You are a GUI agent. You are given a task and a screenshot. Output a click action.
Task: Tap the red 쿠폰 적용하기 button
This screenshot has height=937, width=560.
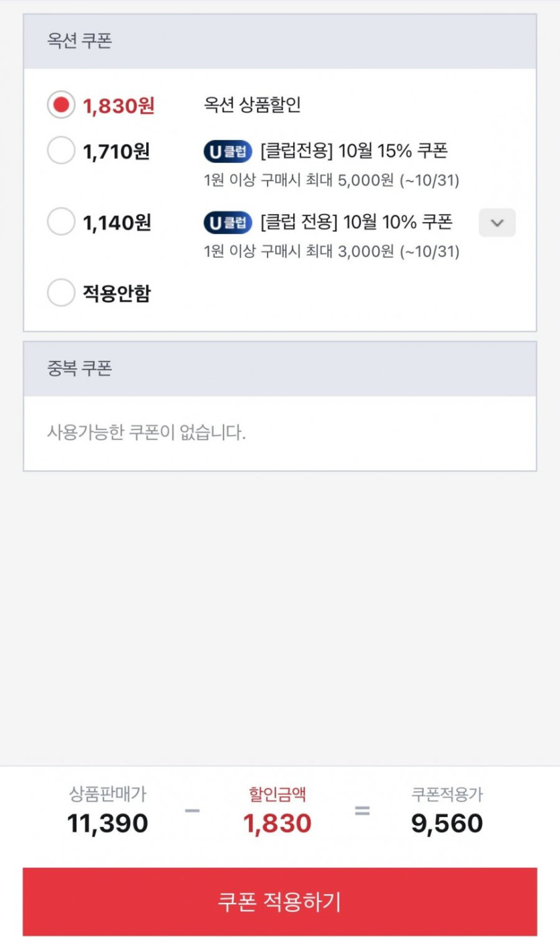(280, 901)
